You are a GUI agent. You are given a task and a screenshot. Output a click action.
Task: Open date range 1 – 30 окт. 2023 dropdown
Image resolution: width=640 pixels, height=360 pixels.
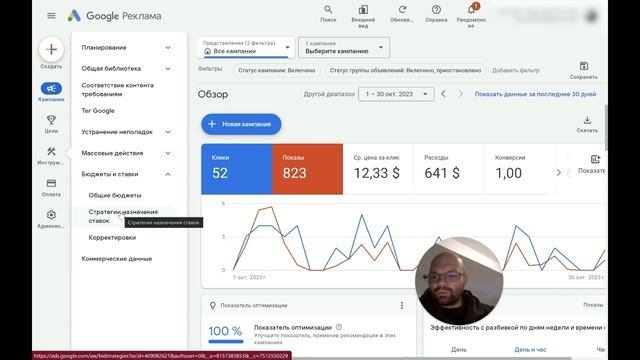[396, 94]
